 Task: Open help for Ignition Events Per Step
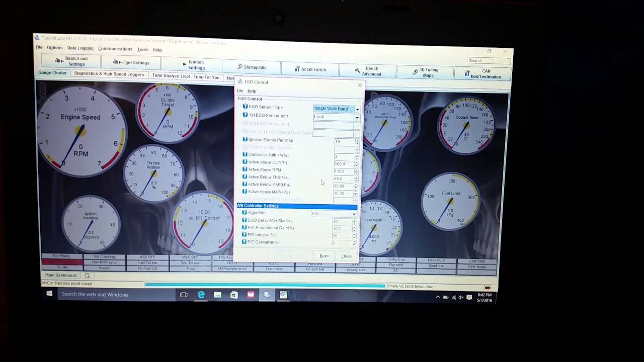click(x=245, y=139)
